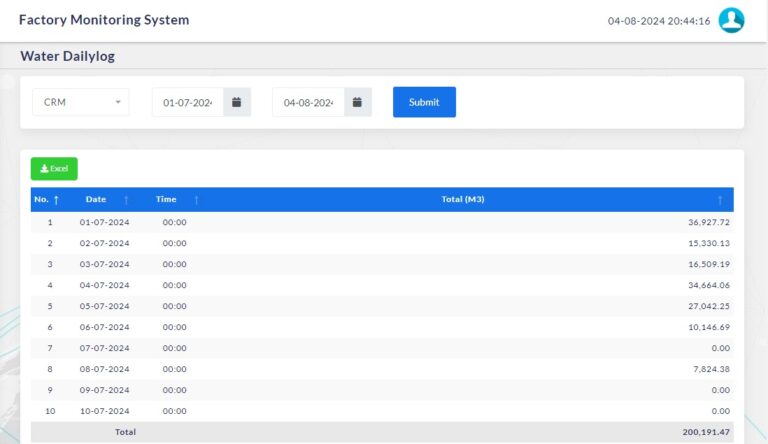
Task: Select the Total (M3) column header
Action: tap(463, 200)
